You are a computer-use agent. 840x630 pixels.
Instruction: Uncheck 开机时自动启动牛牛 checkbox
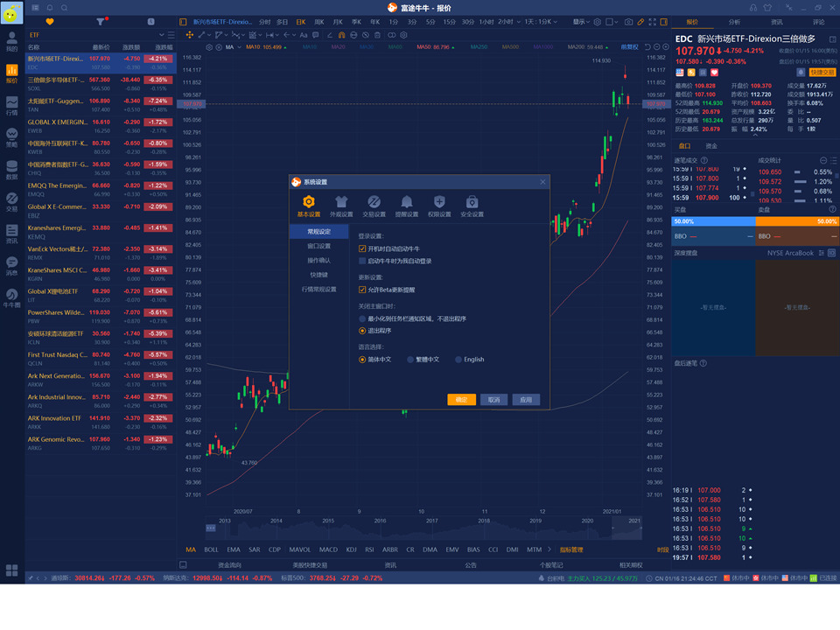(x=362, y=248)
